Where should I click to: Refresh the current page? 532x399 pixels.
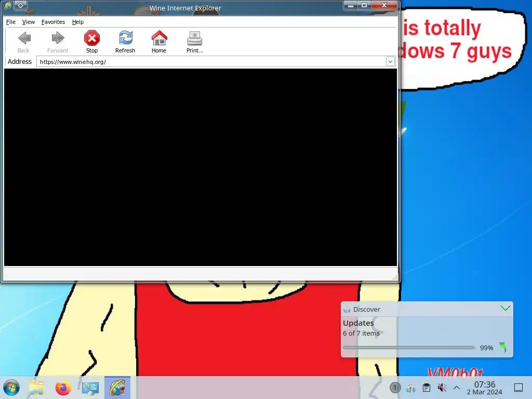coord(125,42)
